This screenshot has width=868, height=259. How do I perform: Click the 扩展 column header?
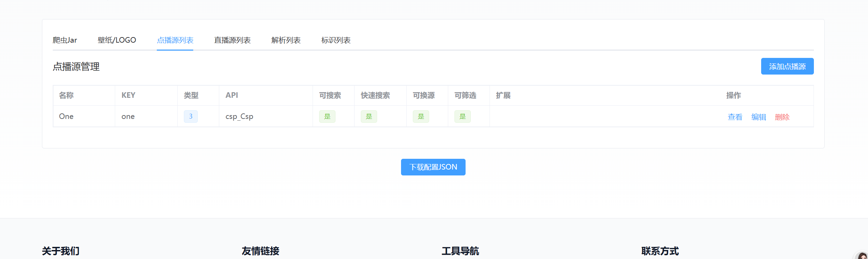tap(503, 95)
